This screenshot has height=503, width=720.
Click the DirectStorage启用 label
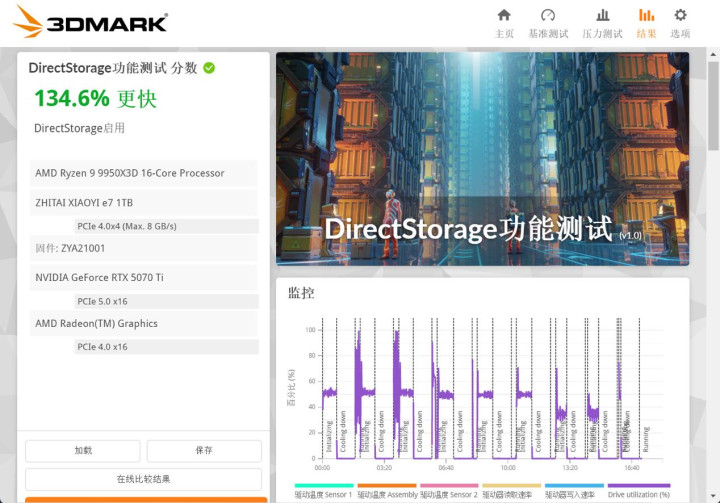[x=79, y=128]
